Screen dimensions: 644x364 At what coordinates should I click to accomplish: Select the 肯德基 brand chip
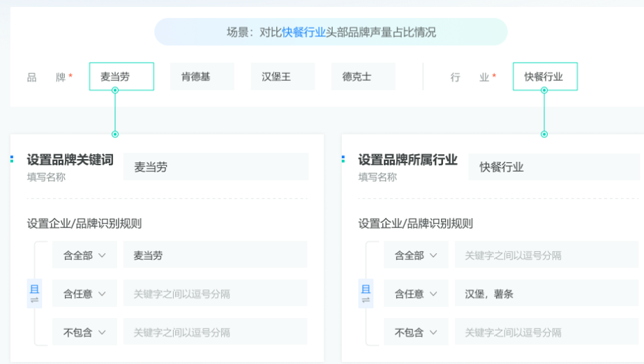click(x=202, y=77)
